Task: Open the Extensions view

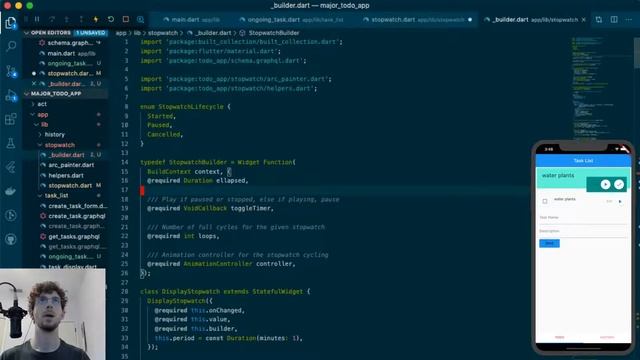Action: tap(11, 119)
